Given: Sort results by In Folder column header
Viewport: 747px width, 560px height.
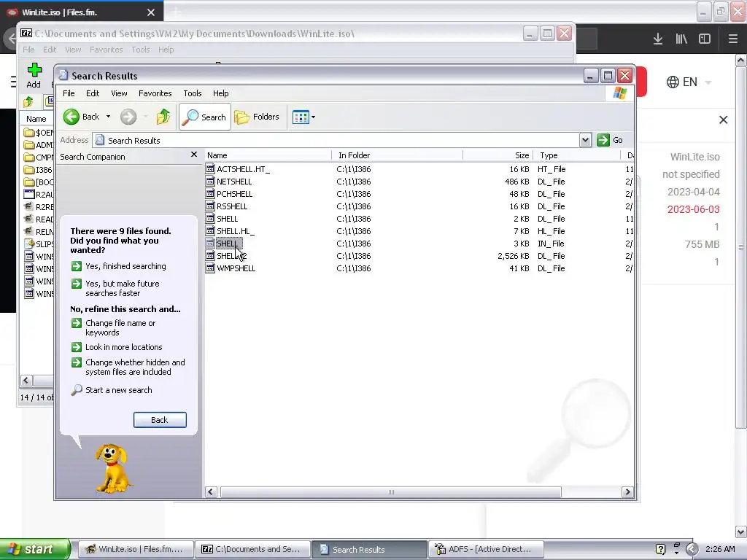Looking at the screenshot, I should pyautogui.click(x=397, y=155).
